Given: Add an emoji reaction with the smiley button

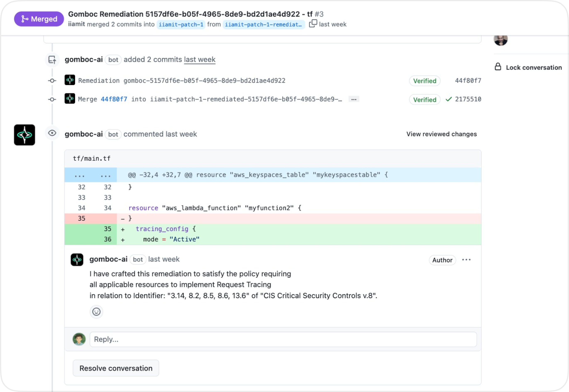Looking at the screenshot, I should (x=96, y=312).
